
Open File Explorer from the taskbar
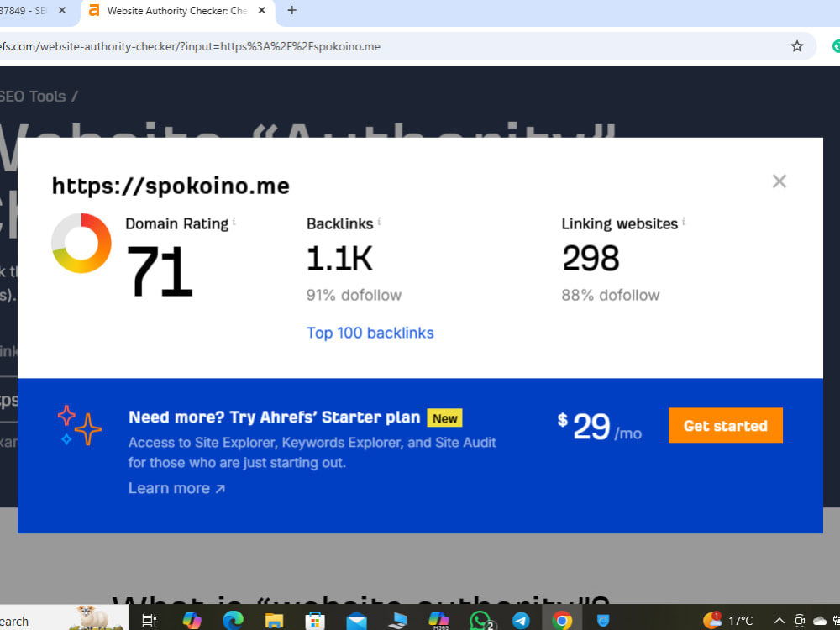coord(274,621)
